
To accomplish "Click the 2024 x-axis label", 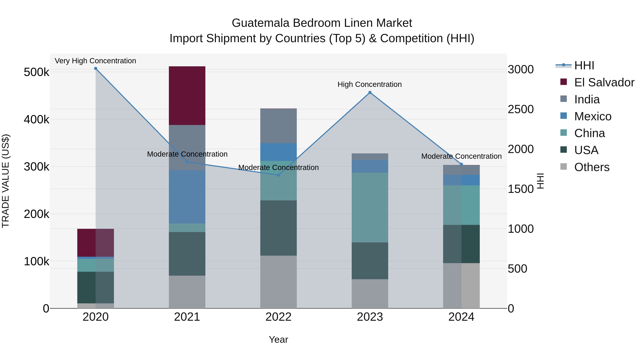I will coord(462,317).
